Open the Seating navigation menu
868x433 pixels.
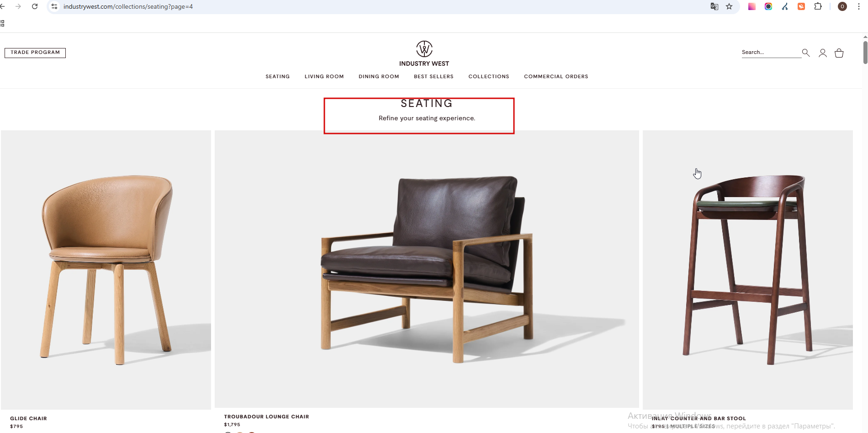[278, 76]
